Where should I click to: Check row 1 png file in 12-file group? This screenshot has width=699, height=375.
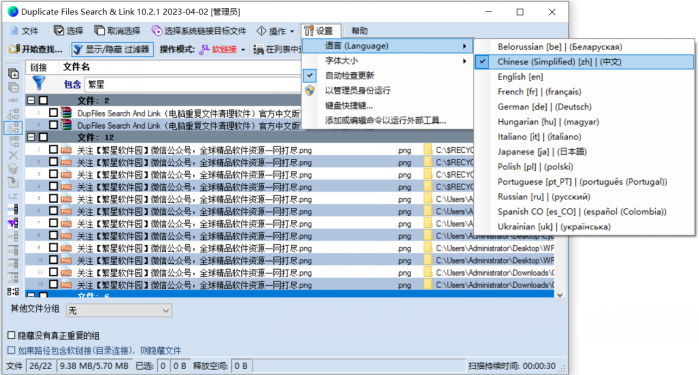point(53,149)
